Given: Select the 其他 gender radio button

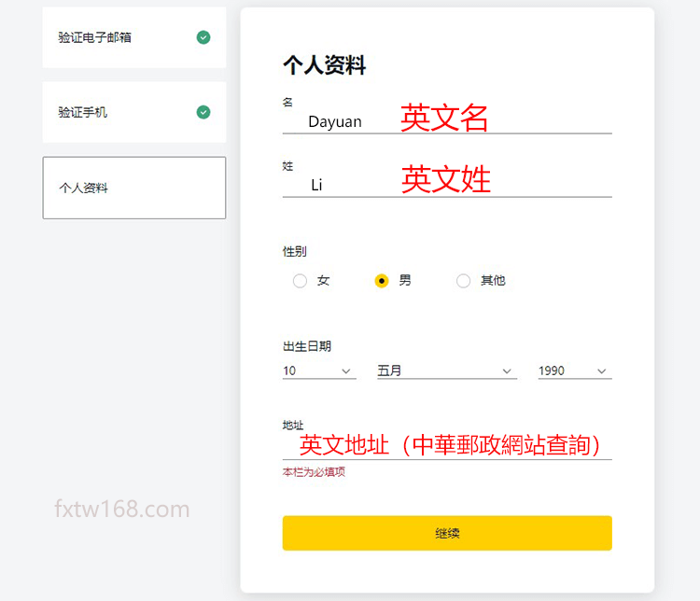Looking at the screenshot, I should 463,281.
